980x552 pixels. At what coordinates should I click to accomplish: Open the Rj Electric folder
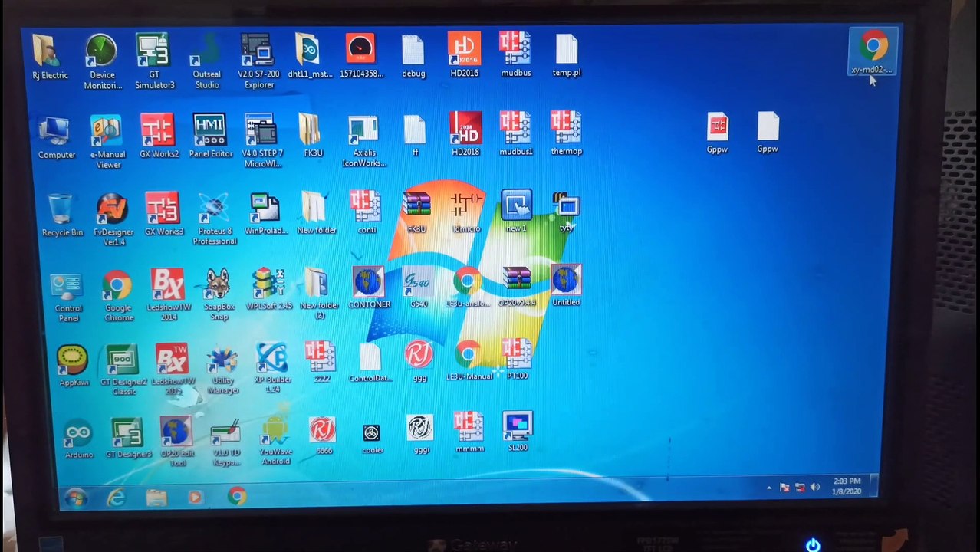click(x=49, y=58)
